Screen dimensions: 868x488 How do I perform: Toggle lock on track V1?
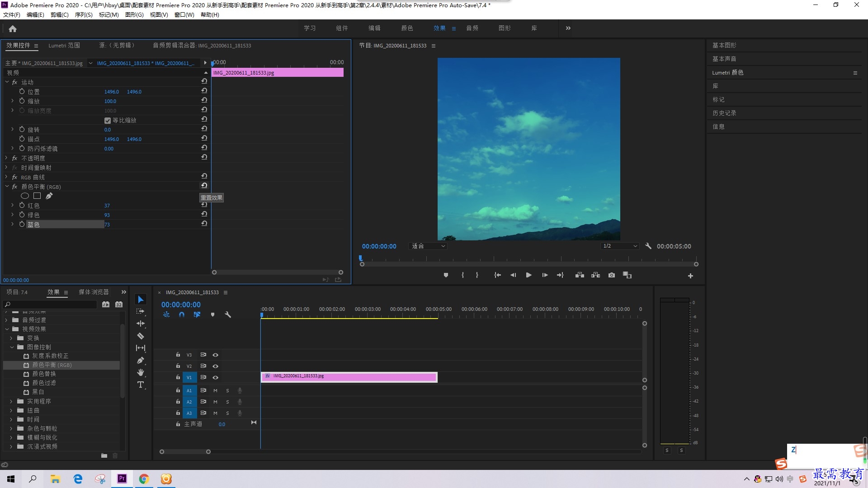pos(178,377)
